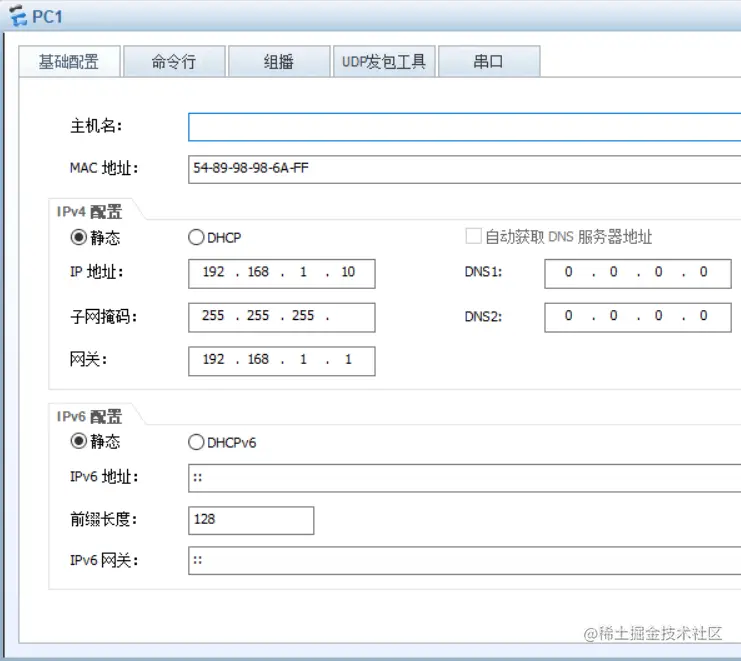Click the IPv4 配置 group label
This screenshot has width=741, height=661.
89,212
